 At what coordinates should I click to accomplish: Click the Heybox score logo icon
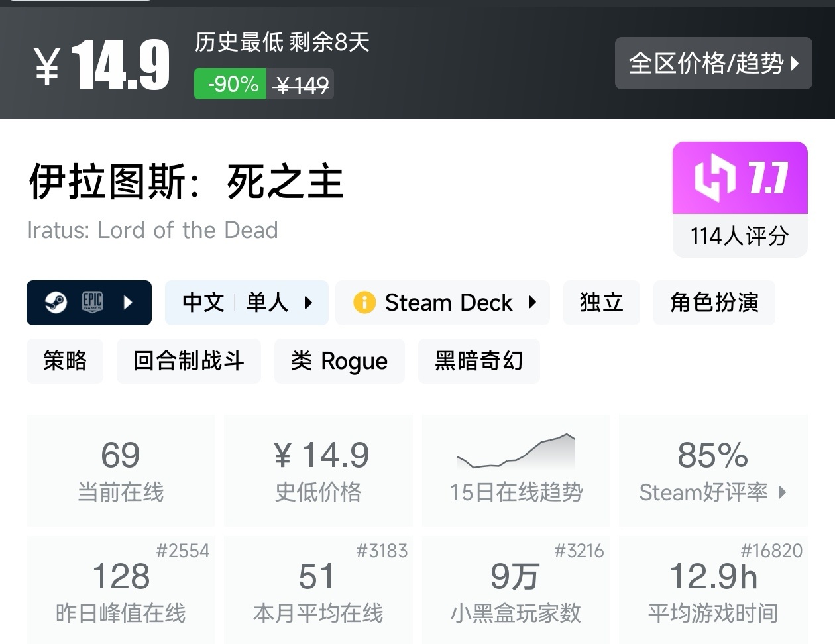pyautogui.click(x=715, y=178)
